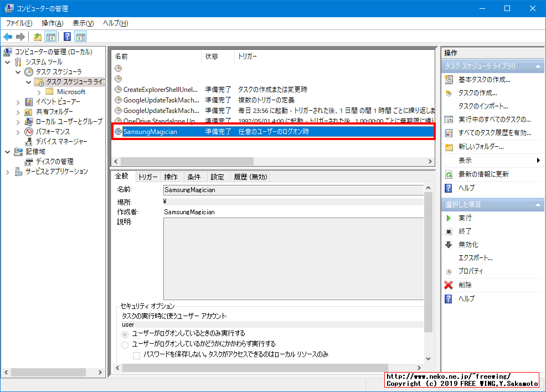Click エクスポート under 選択した項目
546x392 pixels.
(475, 257)
